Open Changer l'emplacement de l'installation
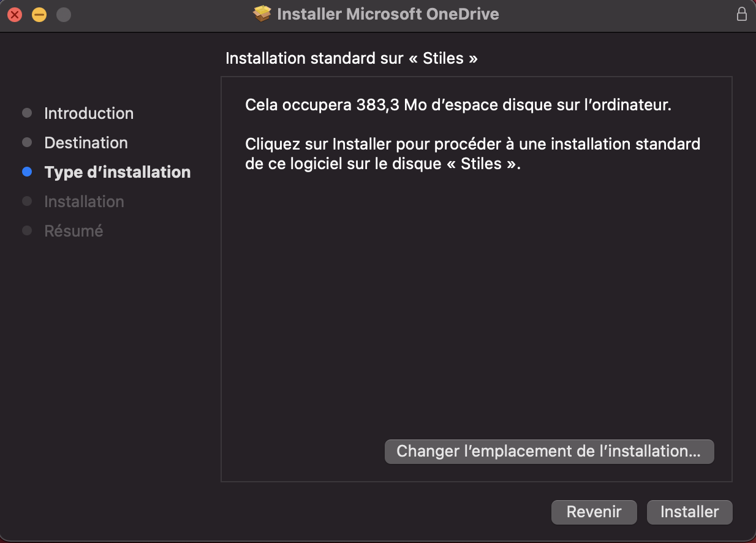 pyautogui.click(x=549, y=452)
